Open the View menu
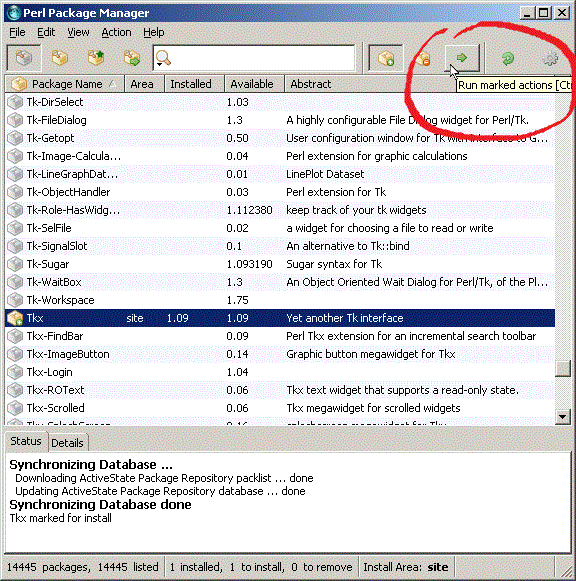This screenshot has width=576, height=581. (x=78, y=33)
